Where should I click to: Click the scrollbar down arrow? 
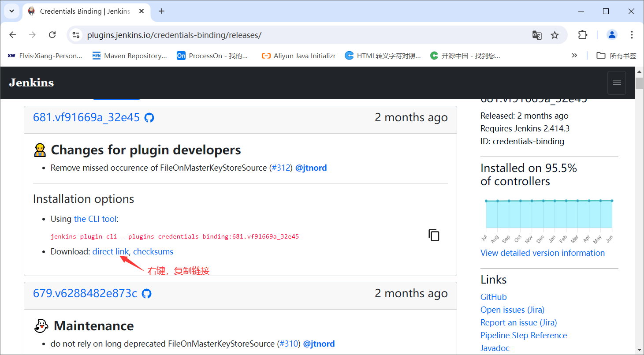pos(639,350)
